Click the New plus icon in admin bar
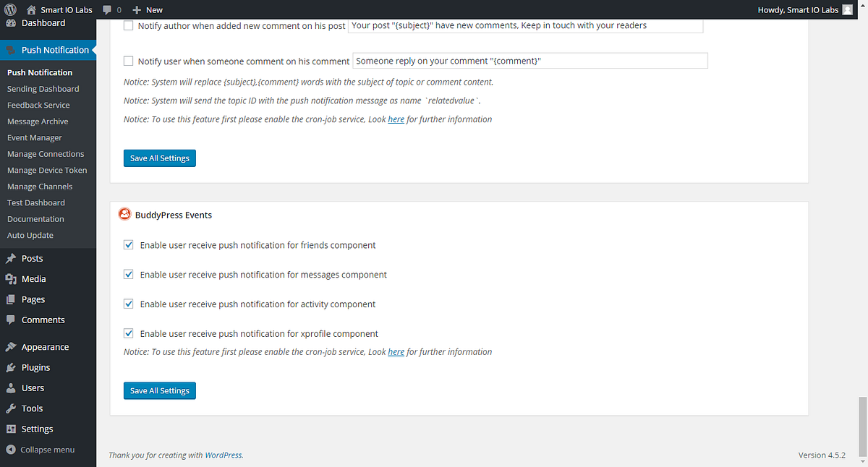Viewport: 868px width, 467px height. 137,9
